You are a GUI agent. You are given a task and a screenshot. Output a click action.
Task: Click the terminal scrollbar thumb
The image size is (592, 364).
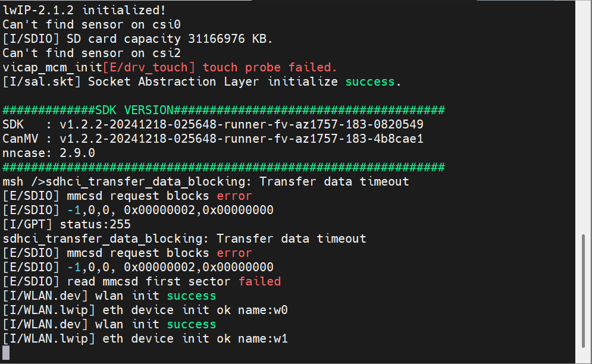click(x=584, y=293)
